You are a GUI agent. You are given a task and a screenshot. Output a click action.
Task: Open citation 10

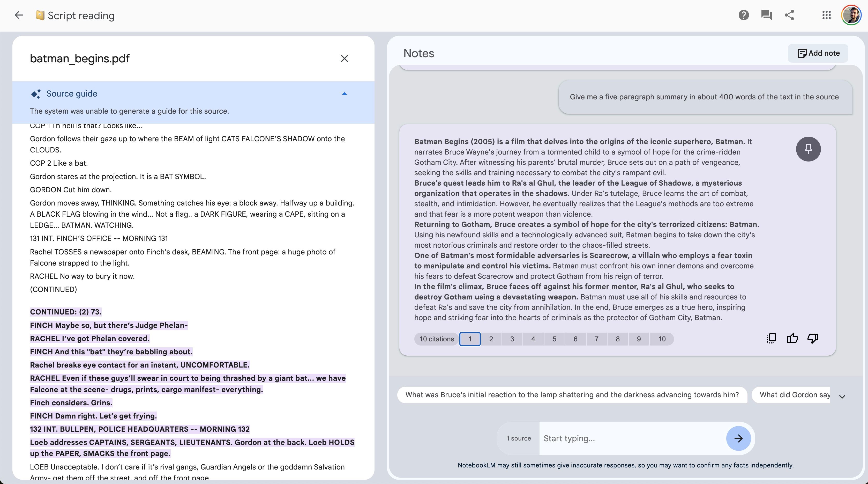click(x=662, y=339)
